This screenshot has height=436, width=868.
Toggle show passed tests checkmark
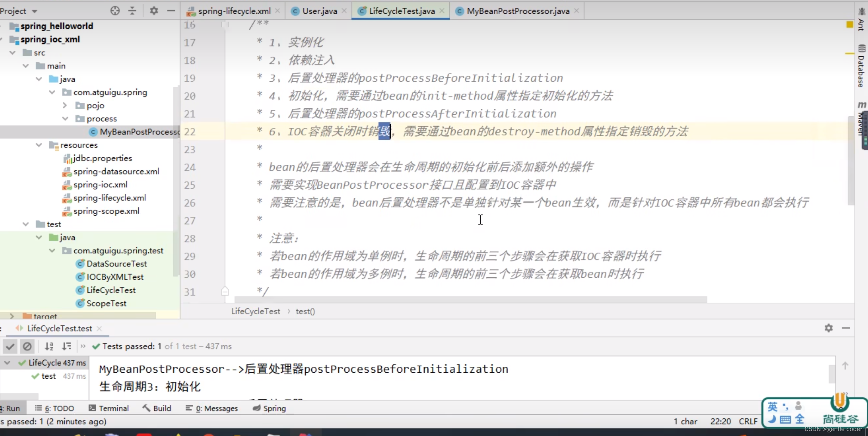(10, 346)
